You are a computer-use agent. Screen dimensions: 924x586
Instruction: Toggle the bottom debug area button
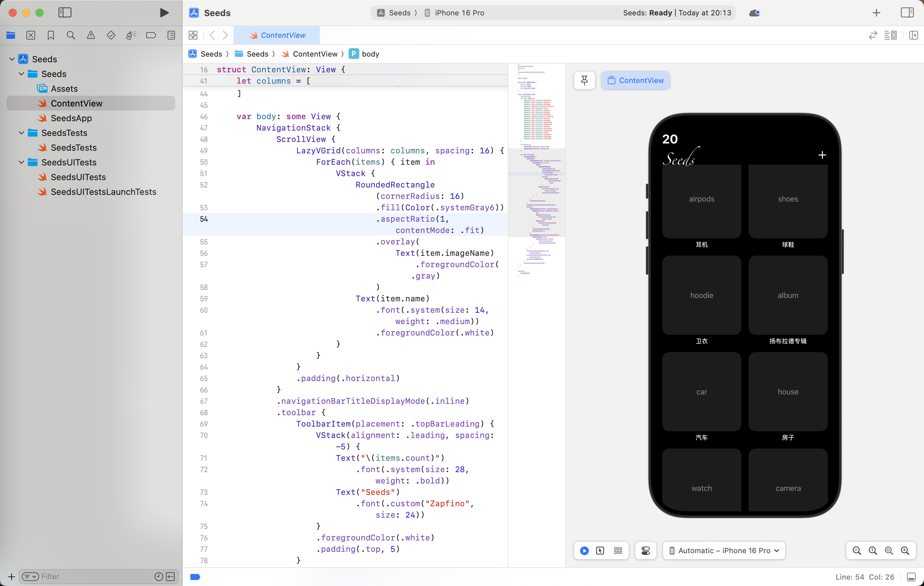911,577
